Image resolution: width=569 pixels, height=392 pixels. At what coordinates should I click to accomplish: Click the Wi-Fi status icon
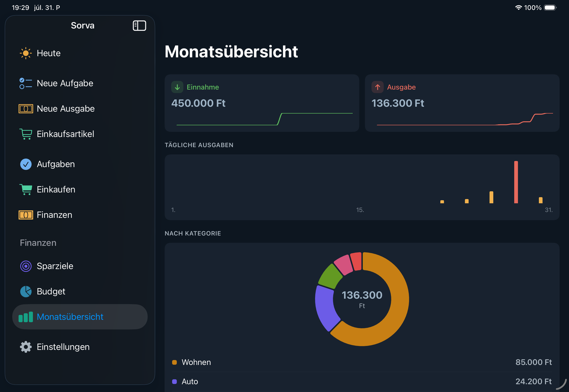tap(519, 7)
